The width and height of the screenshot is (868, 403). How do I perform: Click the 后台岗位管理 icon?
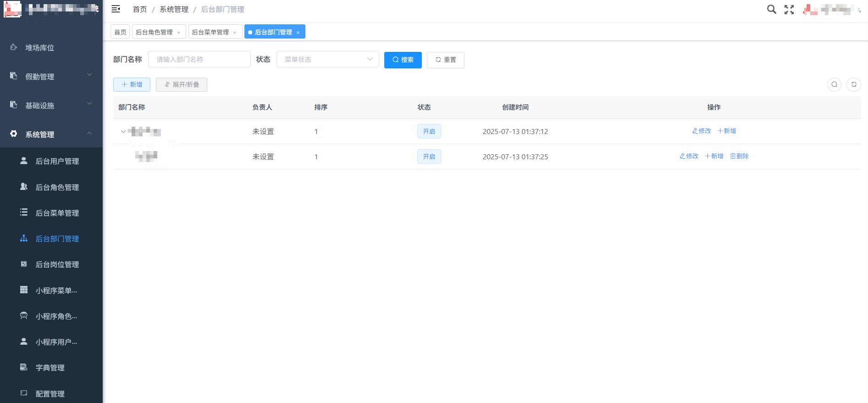tap(24, 264)
